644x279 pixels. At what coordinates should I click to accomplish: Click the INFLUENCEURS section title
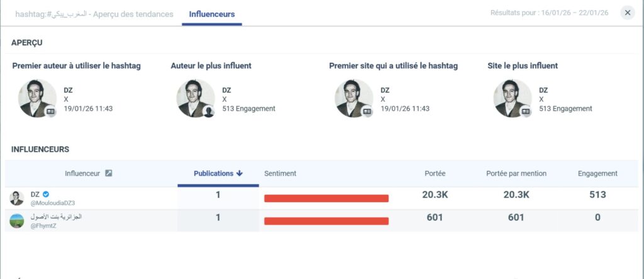coord(40,150)
